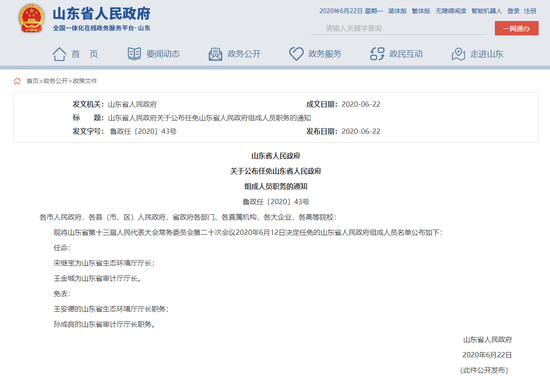Click the map pin icon for 走进山东
Viewport: 550px width, 380px height.
[458, 54]
